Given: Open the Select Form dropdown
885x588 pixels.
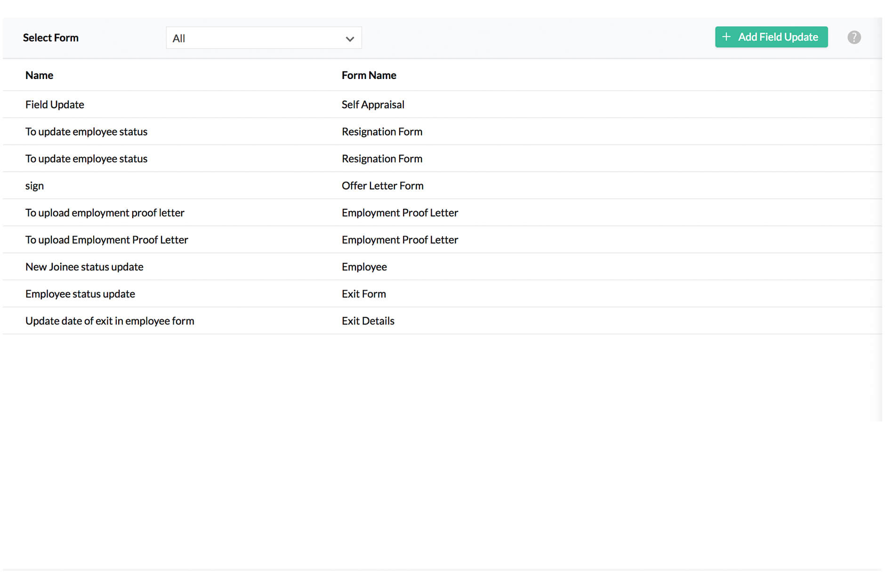Looking at the screenshot, I should [x=264, y=38].
